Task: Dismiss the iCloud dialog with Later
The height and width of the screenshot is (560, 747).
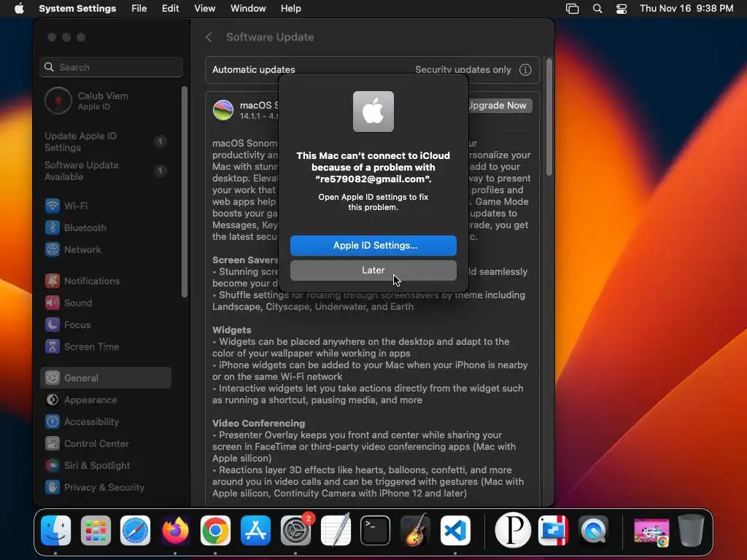Action: tap(373, 270)
